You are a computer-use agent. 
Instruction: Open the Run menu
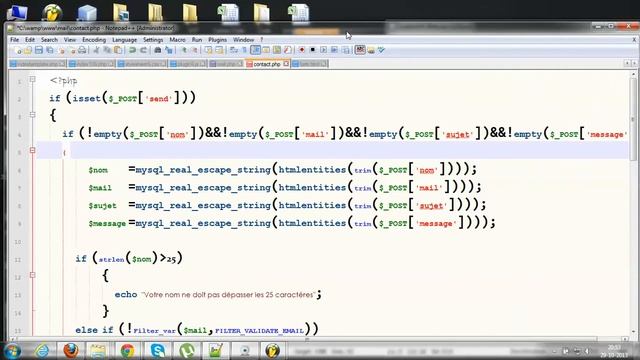[x=197, y=40]
